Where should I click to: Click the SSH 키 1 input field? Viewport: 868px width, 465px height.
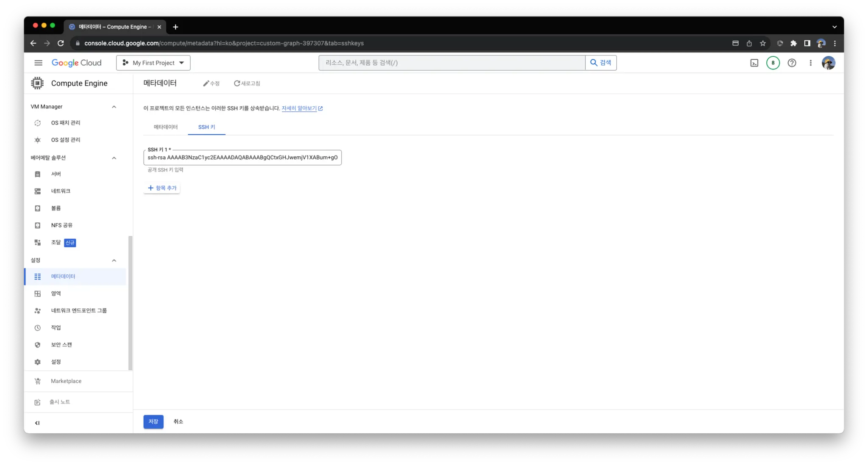tap(242, 158)
